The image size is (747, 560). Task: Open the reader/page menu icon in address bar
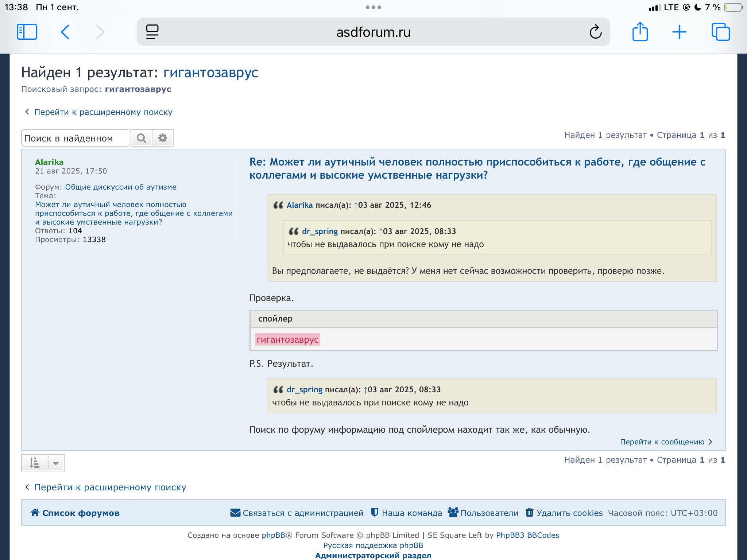pos(152,32)
